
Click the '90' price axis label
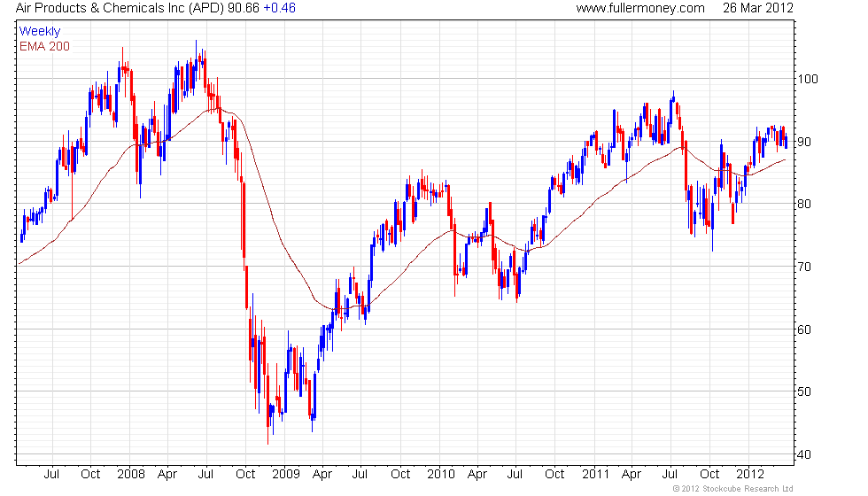[x=804, y=142]
